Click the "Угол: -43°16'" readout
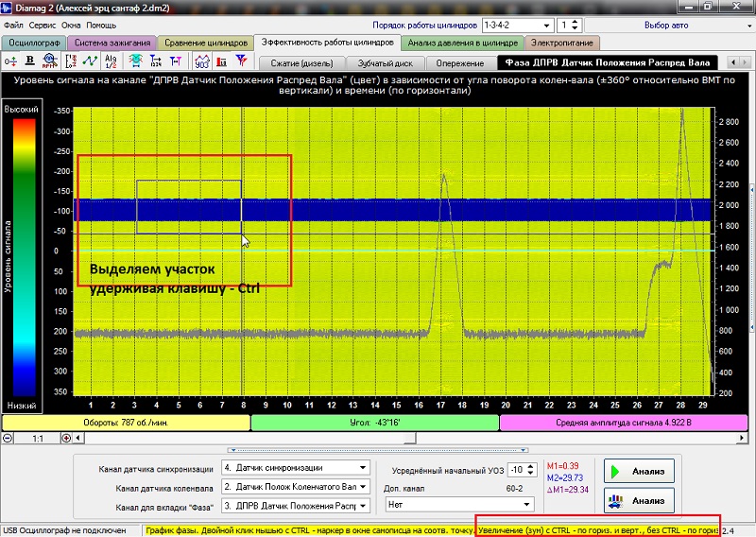This screenshot has height=537, width=756. click(374, 423)
